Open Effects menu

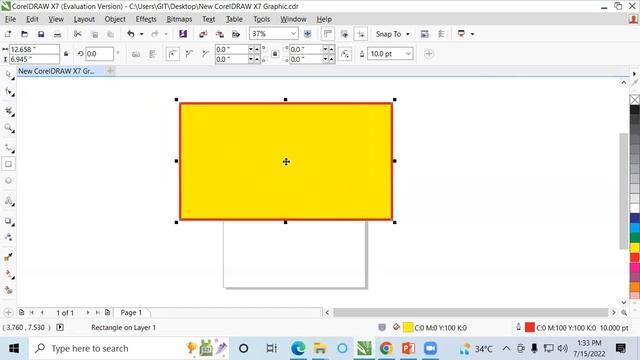(x=146, y=19)
